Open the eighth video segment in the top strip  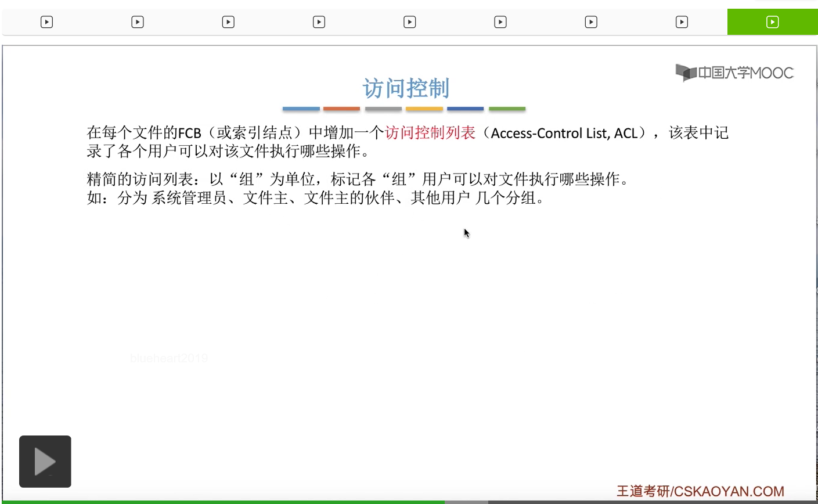point(682,22)
